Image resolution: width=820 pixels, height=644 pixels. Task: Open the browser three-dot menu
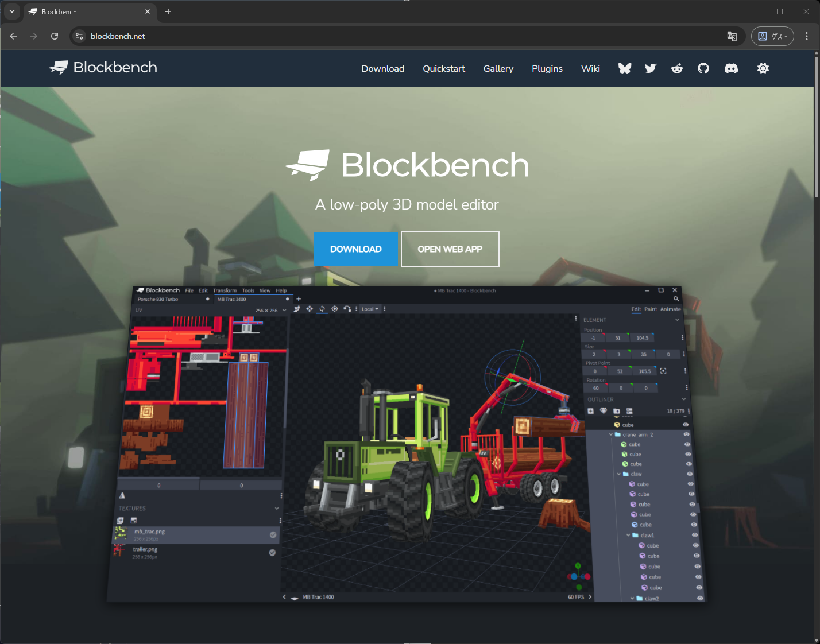click(x=807, y=36)
